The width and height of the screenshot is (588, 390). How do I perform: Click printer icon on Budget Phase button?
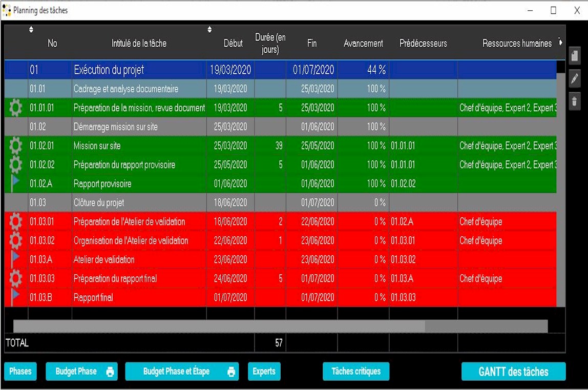click(x=110, y=372)
